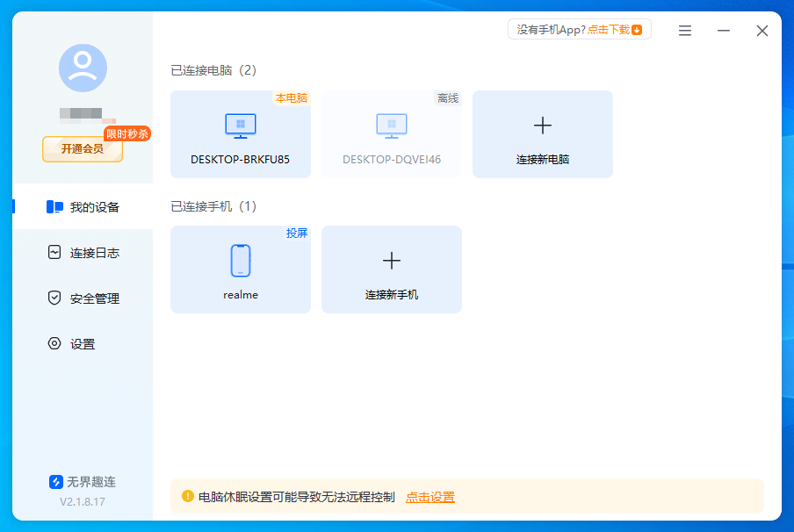Click the user avatar image

pyautogui.click(x=83, y=66)
